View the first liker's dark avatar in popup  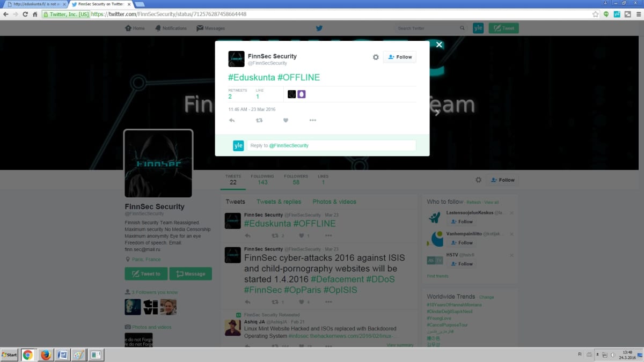[292, 94]
